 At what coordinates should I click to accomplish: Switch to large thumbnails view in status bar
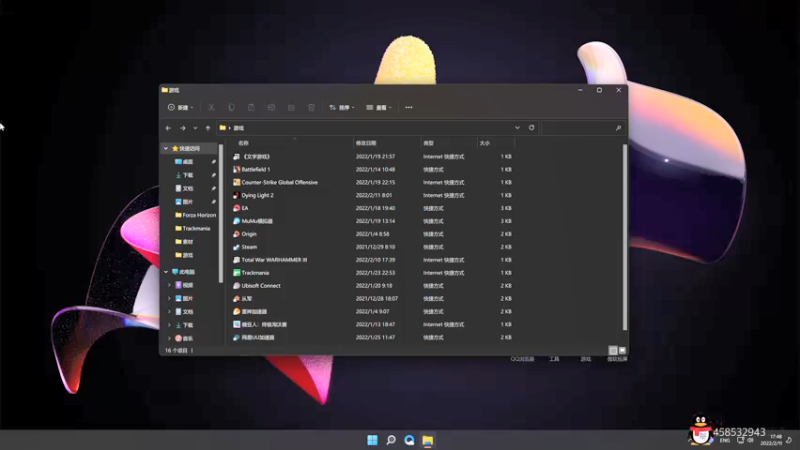622,351
